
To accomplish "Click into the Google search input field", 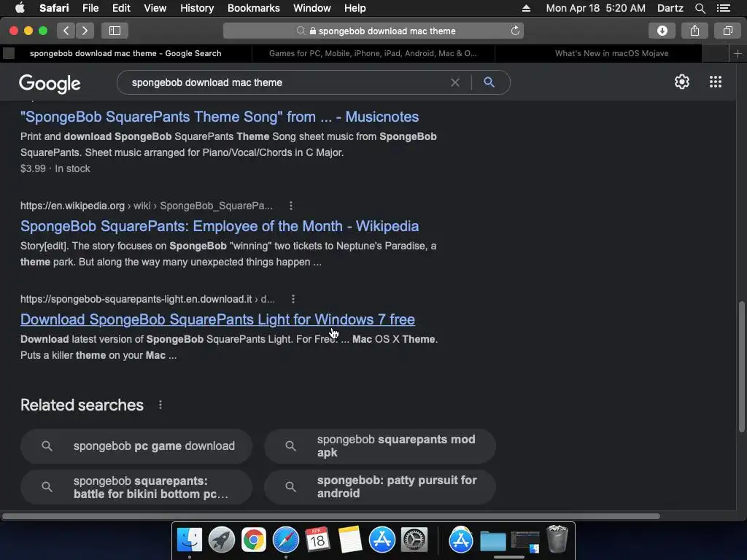I will click(x=286, y=82).
